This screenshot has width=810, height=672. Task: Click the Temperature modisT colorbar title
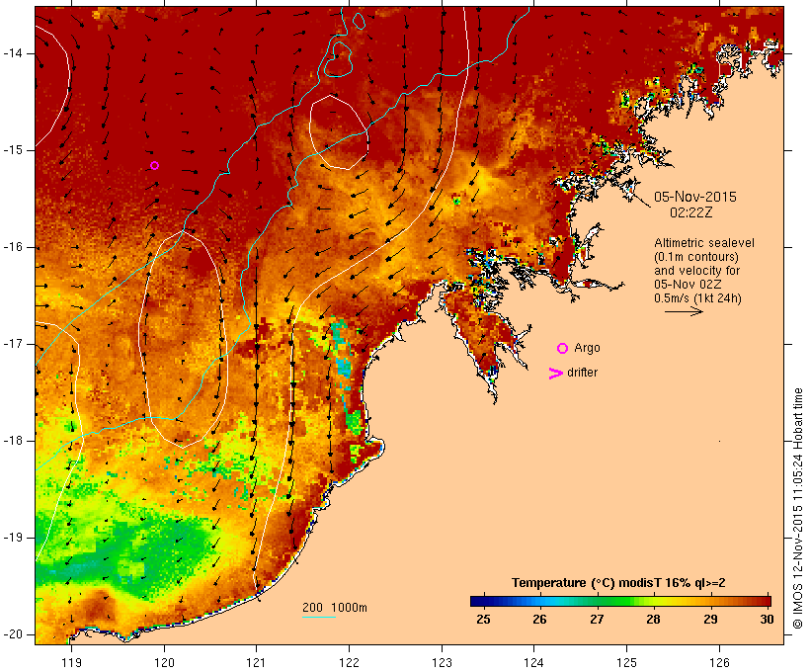click(618, 583)
